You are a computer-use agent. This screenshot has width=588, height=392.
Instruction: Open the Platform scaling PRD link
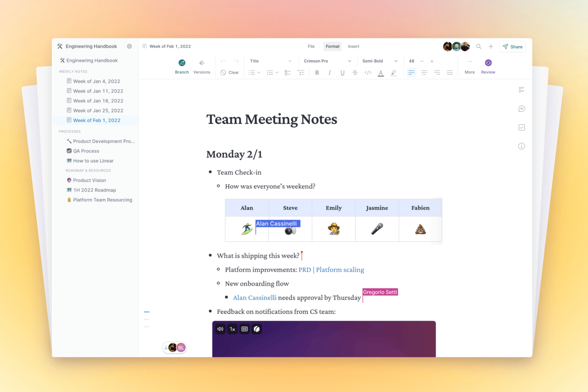[331, 270]
